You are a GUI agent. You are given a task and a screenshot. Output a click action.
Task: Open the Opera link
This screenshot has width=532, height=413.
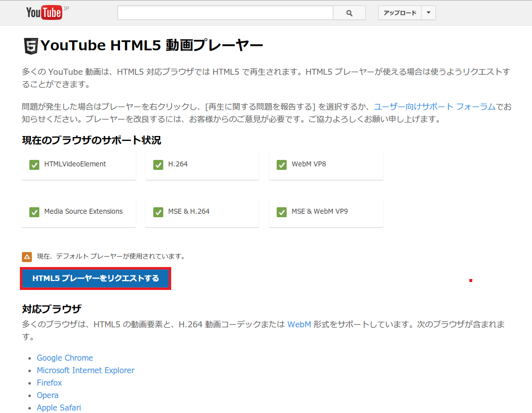coord(47,396)
